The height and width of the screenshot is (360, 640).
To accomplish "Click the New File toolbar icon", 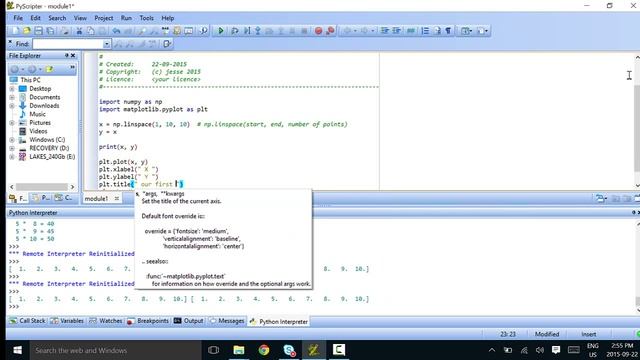I will pyautogui.click(x=15, y=31).
